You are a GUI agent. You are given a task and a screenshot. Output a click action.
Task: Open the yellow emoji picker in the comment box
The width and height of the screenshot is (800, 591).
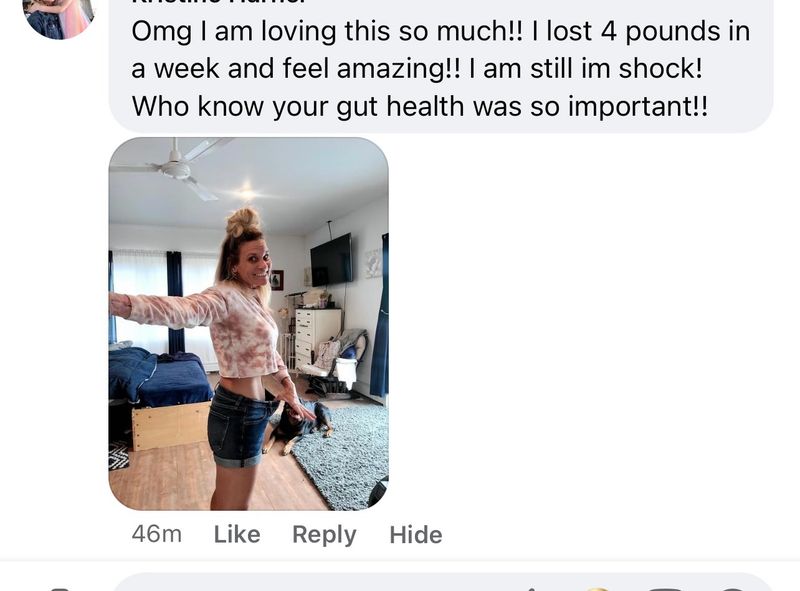[597, 588]
